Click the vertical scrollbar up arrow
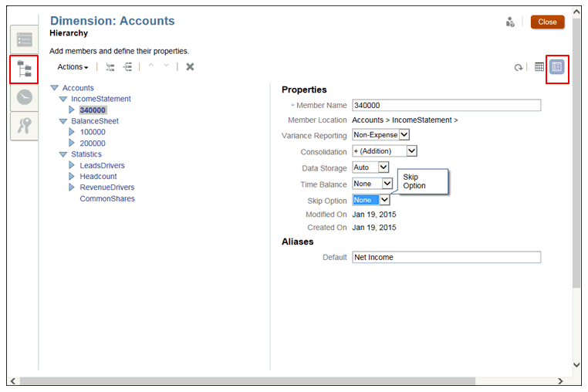588x392 pixels. pyautogui.click(x=576, y=12)
